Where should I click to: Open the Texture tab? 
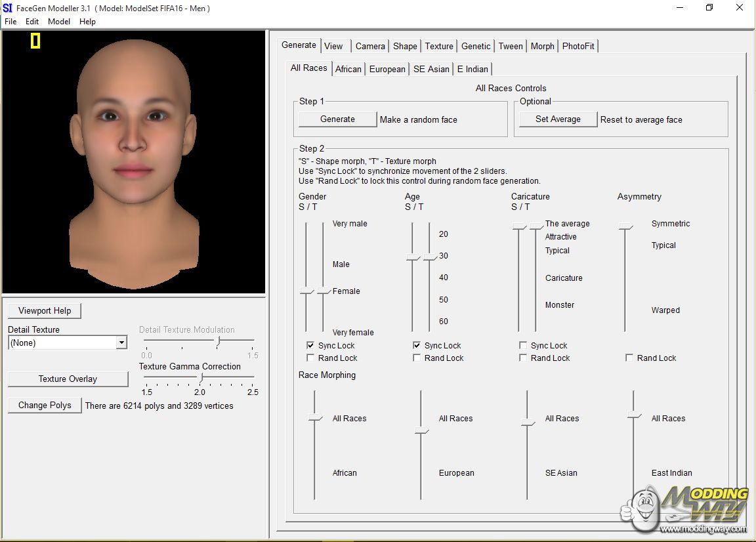[x=438, y=46]
